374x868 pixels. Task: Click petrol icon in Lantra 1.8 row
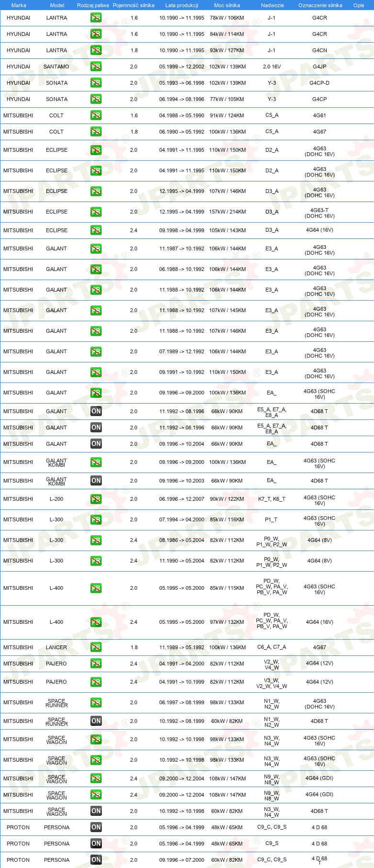pyautogui.click(x=96, y=50)
